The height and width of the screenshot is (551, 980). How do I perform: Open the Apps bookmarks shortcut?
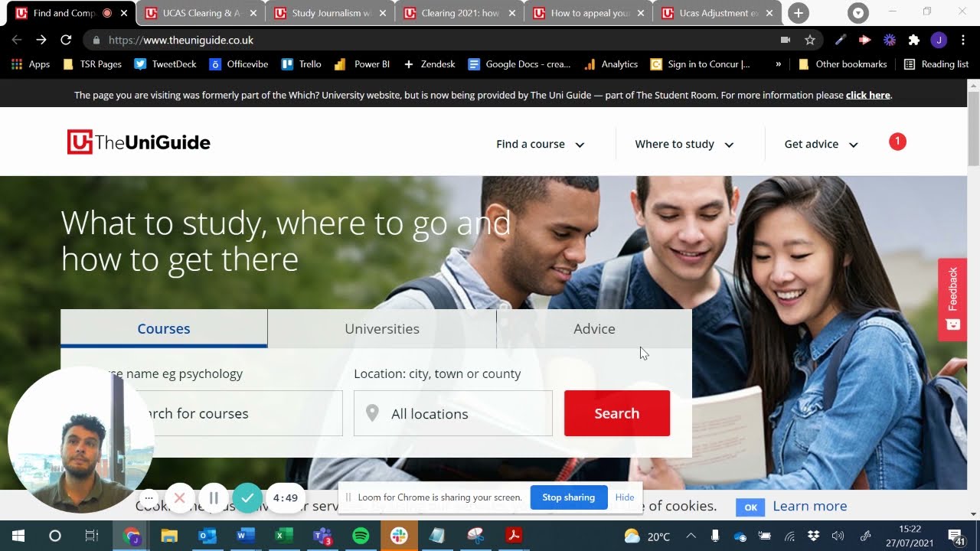coord(31,64)
